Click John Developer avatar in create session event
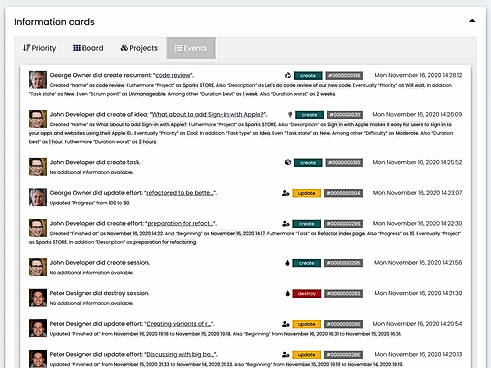Screen dimensions: 491x368 pos(38,267)
